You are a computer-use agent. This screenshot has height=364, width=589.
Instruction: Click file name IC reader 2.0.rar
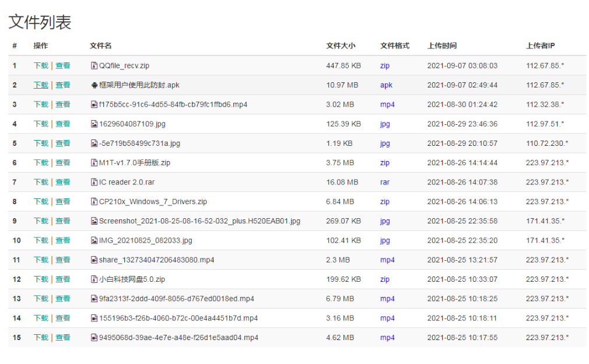click(x=127, y=182)
